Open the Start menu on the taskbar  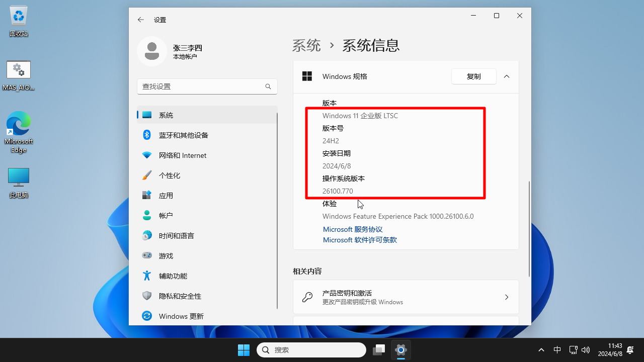coord(244,350)
